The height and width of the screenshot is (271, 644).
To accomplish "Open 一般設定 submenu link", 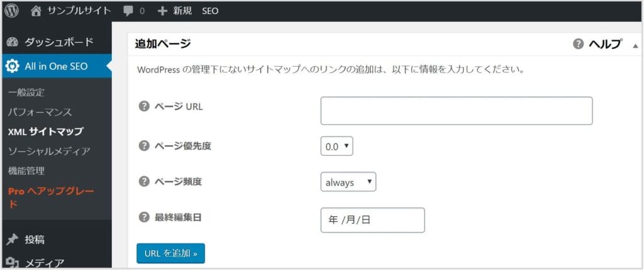I will click(x=26, y=92).
